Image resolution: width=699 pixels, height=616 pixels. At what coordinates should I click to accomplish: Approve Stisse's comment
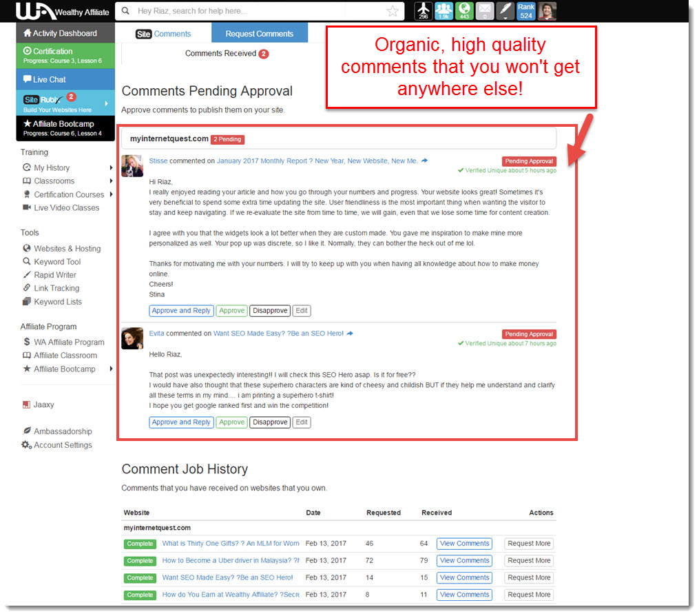click(x=232, y=311)
